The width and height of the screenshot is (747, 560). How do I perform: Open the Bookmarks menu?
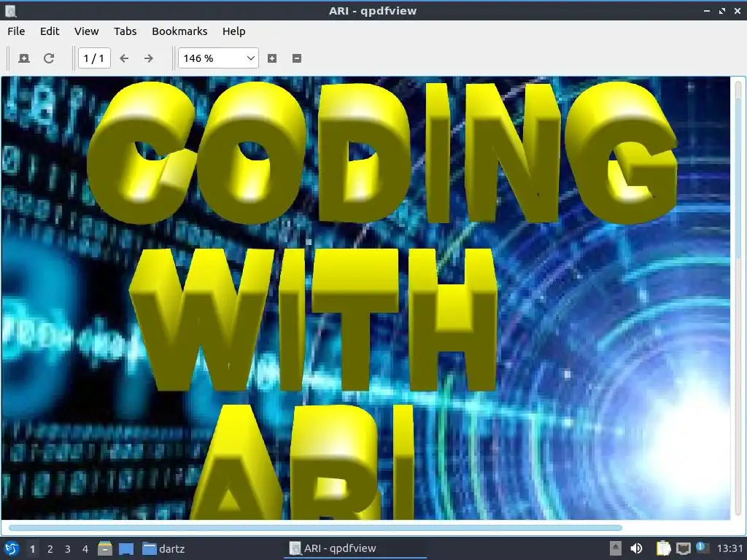pyautogui.click(x=179, y=31)
